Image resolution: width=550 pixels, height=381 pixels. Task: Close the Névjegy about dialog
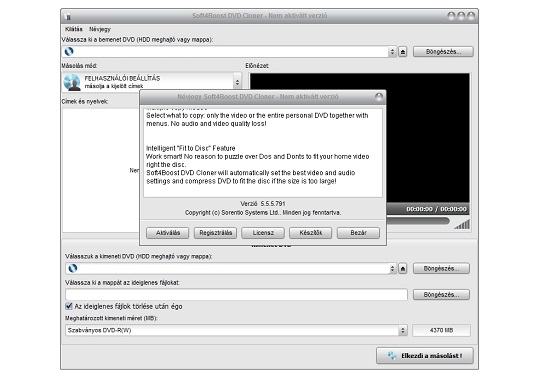pos(379,97)
